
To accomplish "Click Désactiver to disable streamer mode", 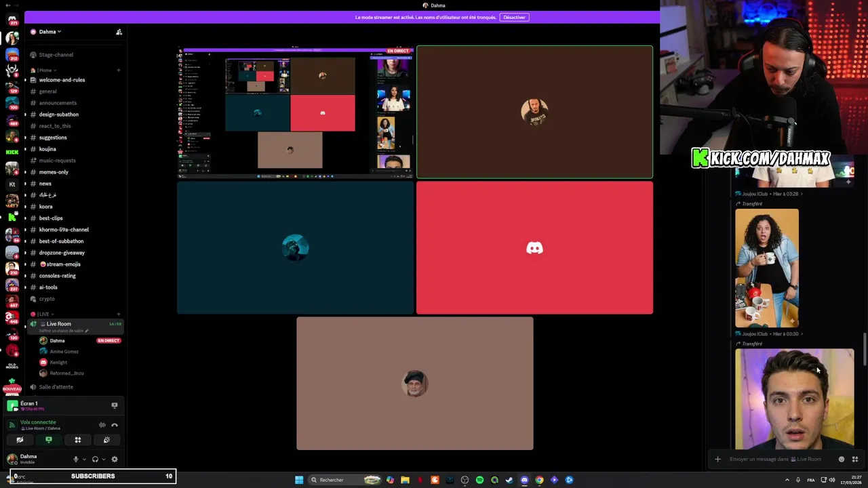I will point(514,17).
